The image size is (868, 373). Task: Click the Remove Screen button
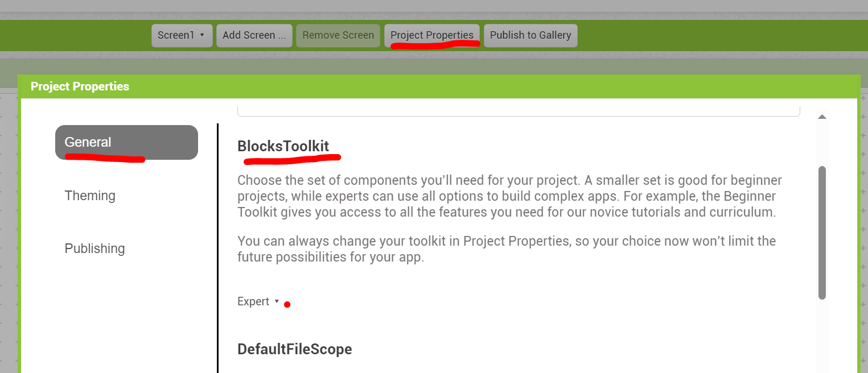click(x=338, y=35)
